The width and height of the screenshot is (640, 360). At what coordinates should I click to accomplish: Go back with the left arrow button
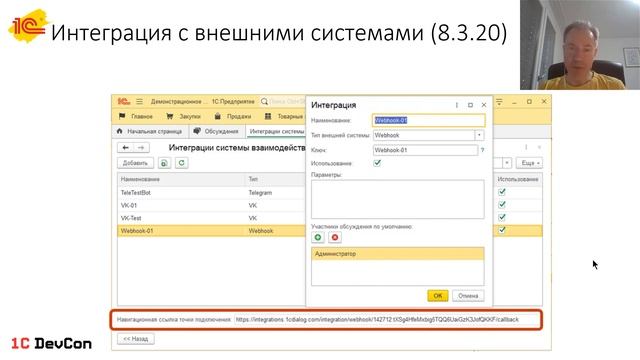(x=126, y=147)
